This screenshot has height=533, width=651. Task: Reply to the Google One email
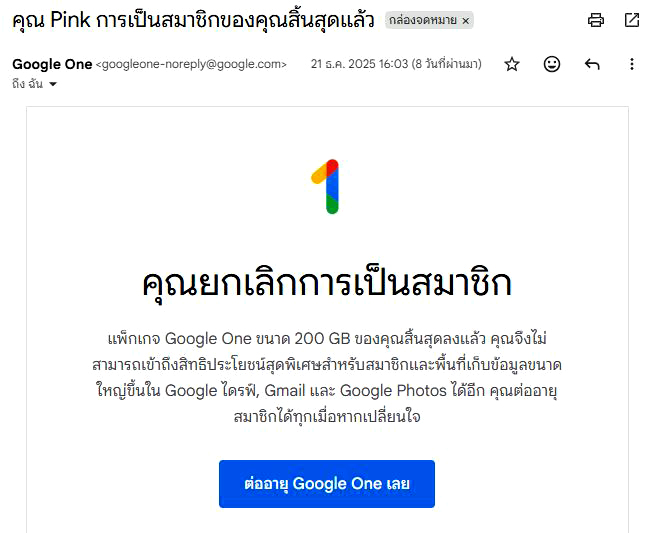click(x=592, y=64)
